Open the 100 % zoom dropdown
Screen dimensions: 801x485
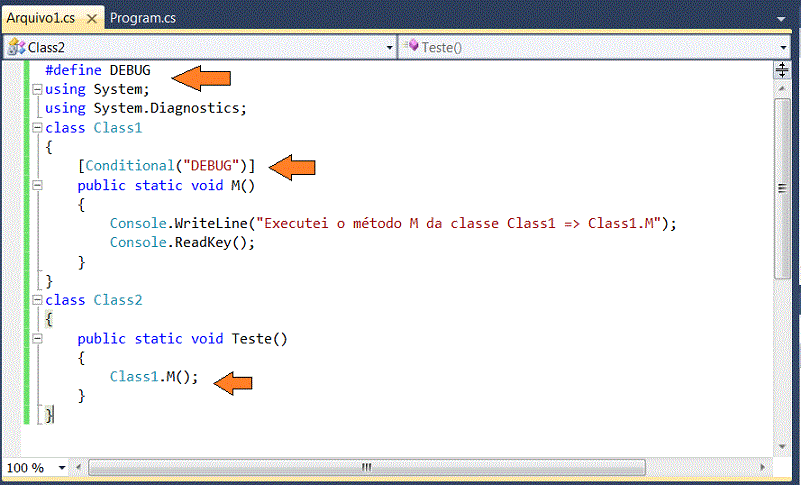point(62,468)
